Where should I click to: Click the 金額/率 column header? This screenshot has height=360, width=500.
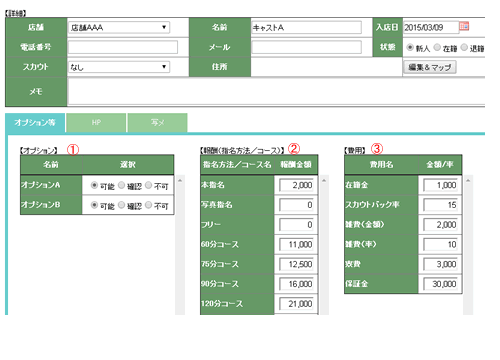click(x=440, y=164)
